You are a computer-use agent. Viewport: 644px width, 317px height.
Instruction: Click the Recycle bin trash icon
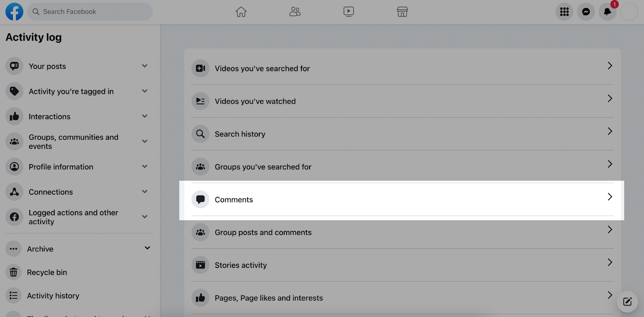14,272
